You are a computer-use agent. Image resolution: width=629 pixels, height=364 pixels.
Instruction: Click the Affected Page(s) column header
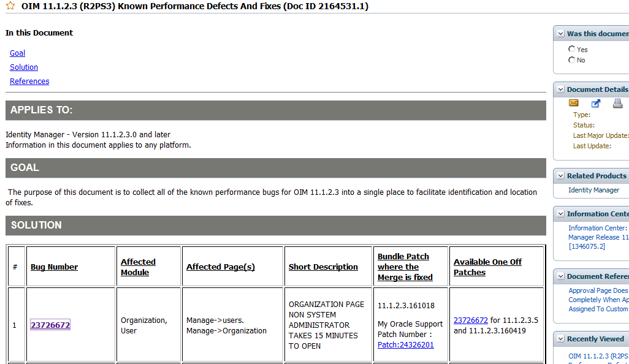click(221, 267)
